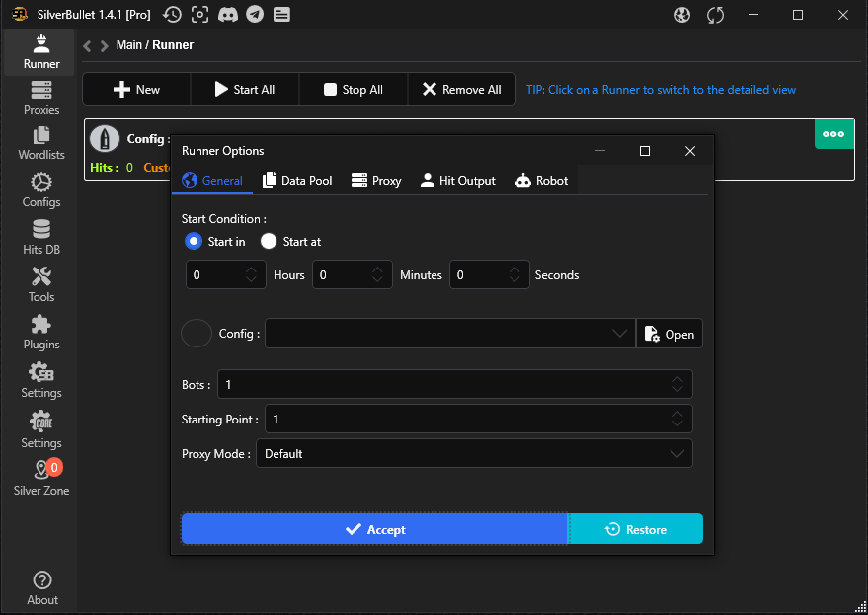The height and width of the screenshot is (615, 868).
Task: Click the Stop All button
Action: pyautogui.click(x=354, y=89)
